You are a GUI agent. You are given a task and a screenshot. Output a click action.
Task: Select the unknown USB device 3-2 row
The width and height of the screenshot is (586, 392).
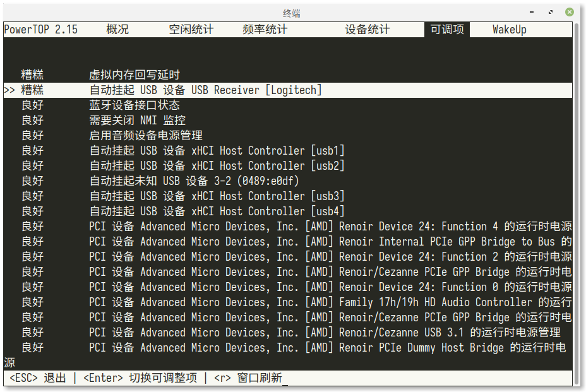tap(194, 181)
